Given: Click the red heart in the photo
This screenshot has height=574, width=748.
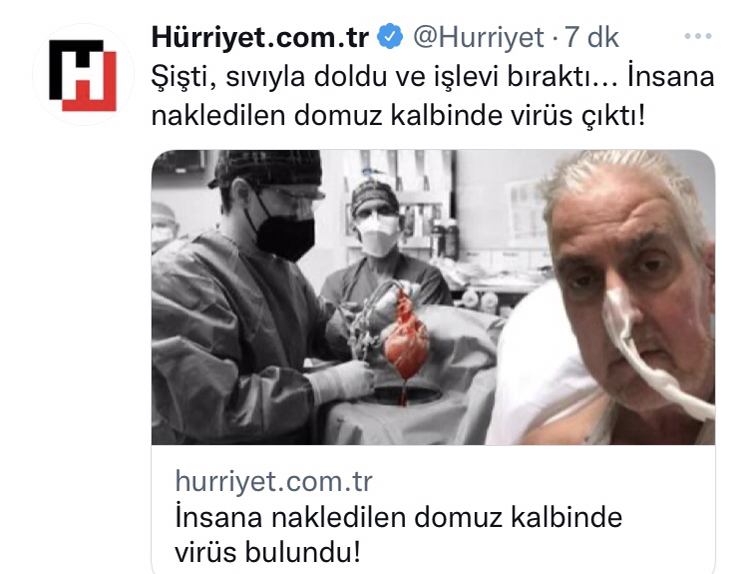Looking at the screenshot, I should coord(406,339).
